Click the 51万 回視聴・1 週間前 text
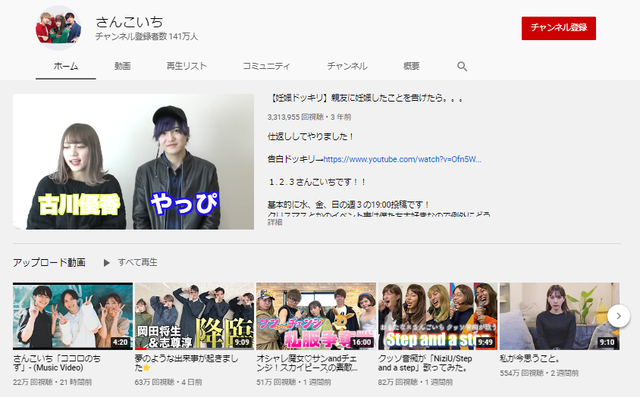Screen dimensions: 640x397 293,382
